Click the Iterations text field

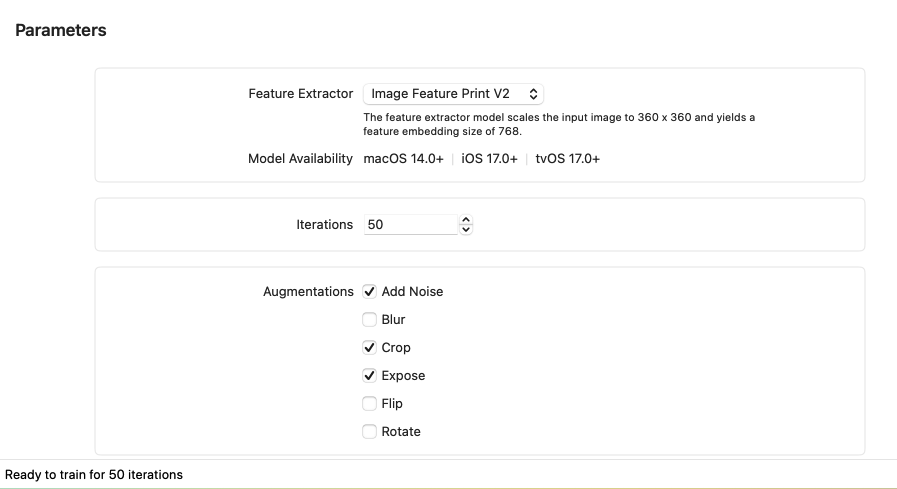coord(408,225)
